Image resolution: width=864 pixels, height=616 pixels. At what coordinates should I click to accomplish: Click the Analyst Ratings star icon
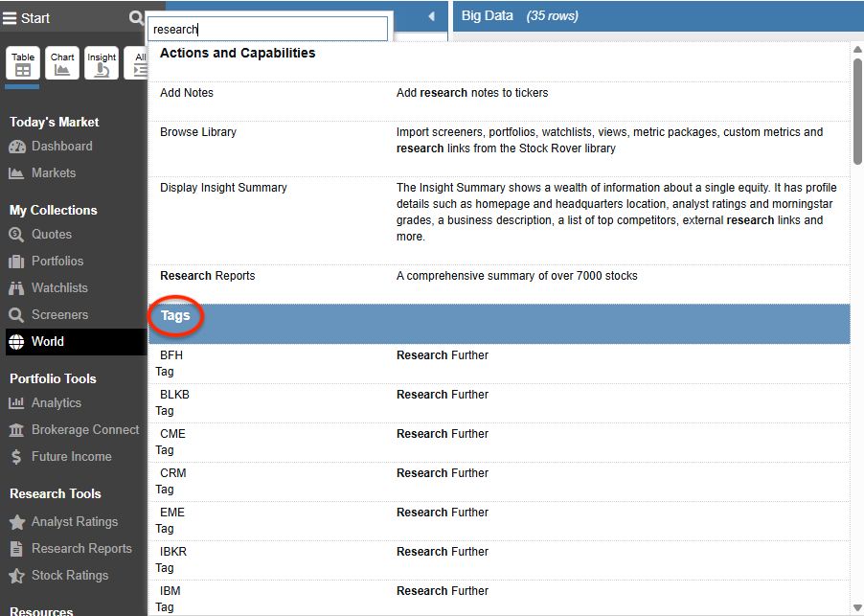tap(17, 522)
